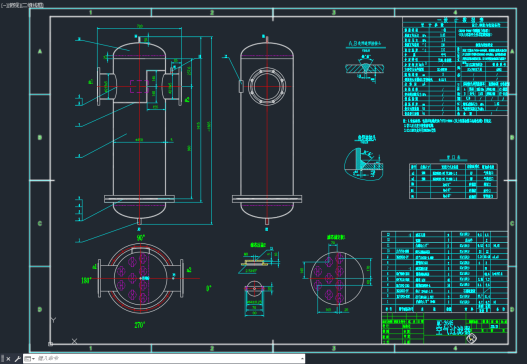Open the [-] viewport controls menu

point(3,5)
